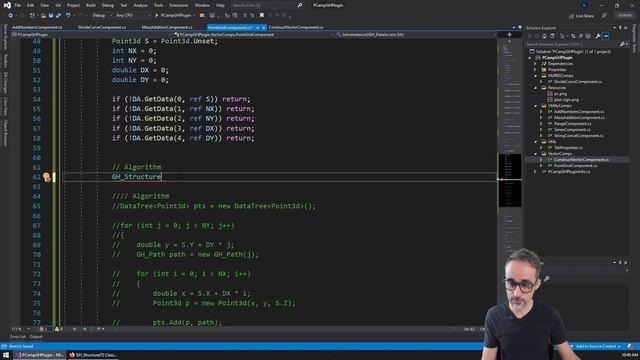
Task: Click the Home icon in Solution Explorer toolbar
Action: coord(544,36)
